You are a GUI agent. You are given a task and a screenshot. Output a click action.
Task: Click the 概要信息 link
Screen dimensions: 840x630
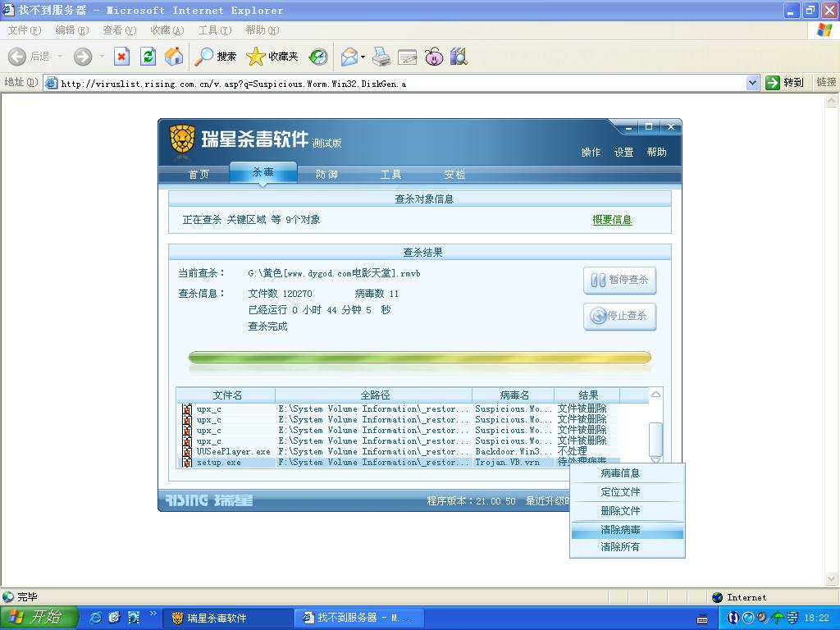pyautogui.click(x=612, y=220)
